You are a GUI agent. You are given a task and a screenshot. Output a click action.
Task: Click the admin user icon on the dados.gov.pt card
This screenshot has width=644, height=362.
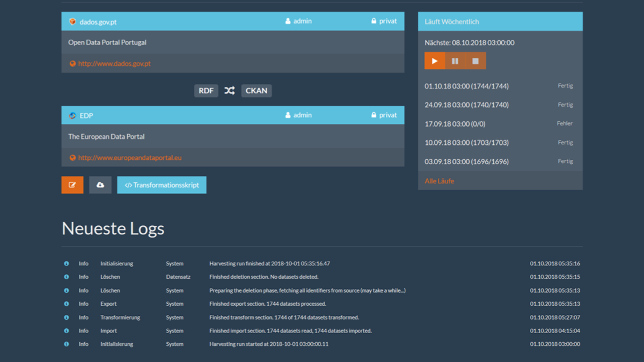pos(288,21)
